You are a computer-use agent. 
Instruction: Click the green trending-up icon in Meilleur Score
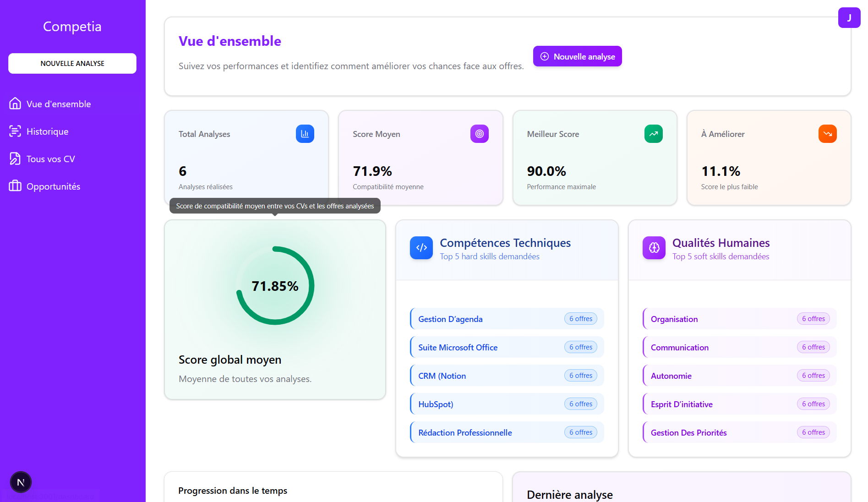click(653, 134)
